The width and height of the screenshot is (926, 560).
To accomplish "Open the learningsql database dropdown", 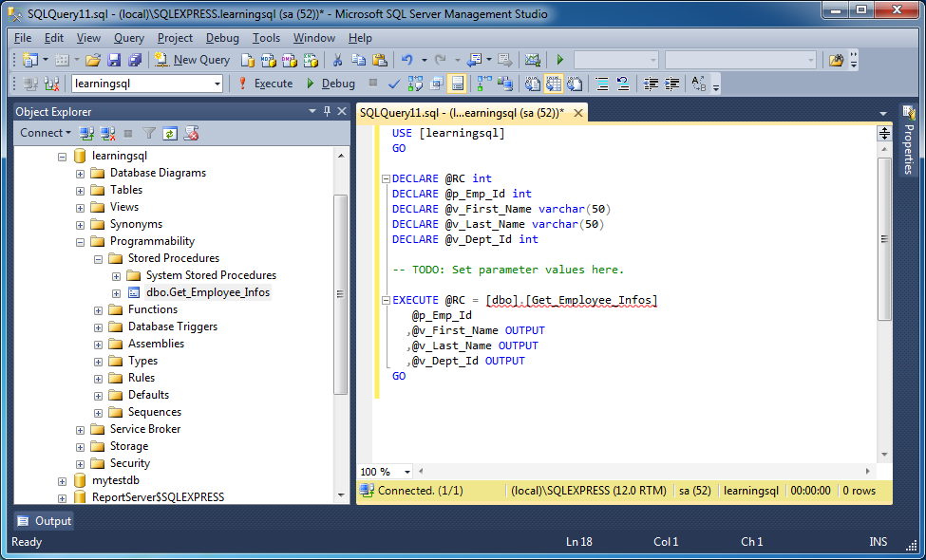I will pyautogui.click(x=217, y=84).
